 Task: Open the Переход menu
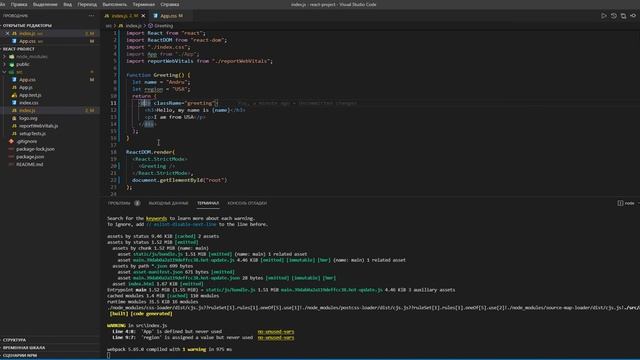tap(87, 4)
